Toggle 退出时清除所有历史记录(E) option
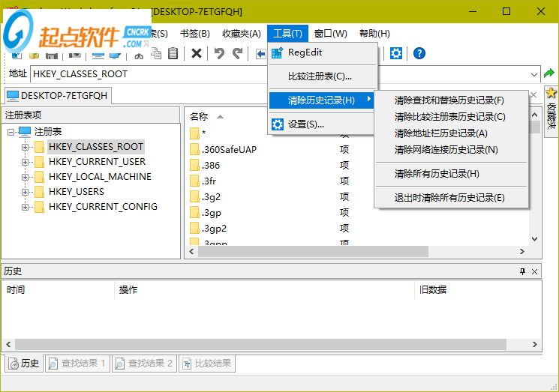The width and height of the screenshot is (559, 392). click(x=452, y=198)
